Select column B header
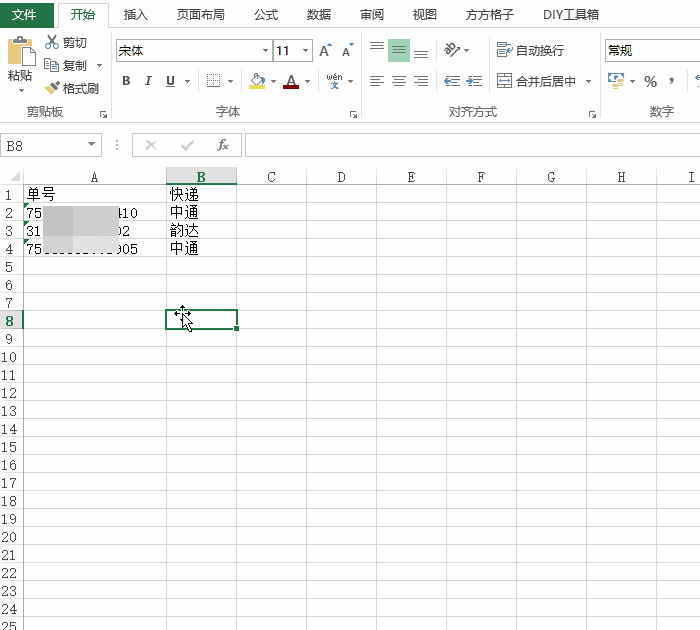Screen dimensions: 700x630 tap(201, 176)
